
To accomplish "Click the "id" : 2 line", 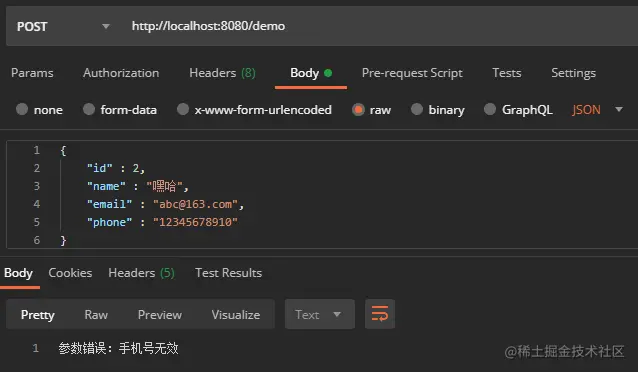I will point(116,168).
